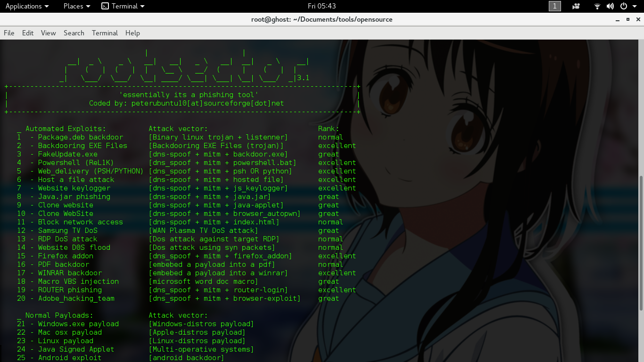Image resolution: width=644 pixels, height=362 pixels.
Task: Open the Search menu
Action: (74, 33)
